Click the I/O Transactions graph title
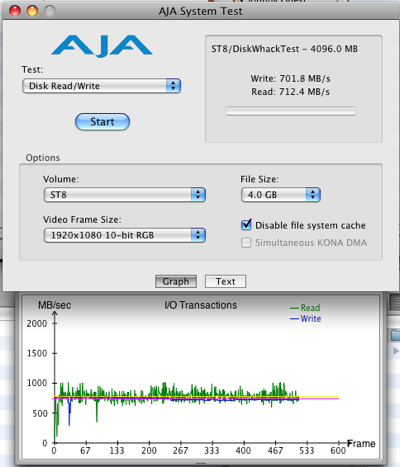The image size is (400, 467). point(201,305)
